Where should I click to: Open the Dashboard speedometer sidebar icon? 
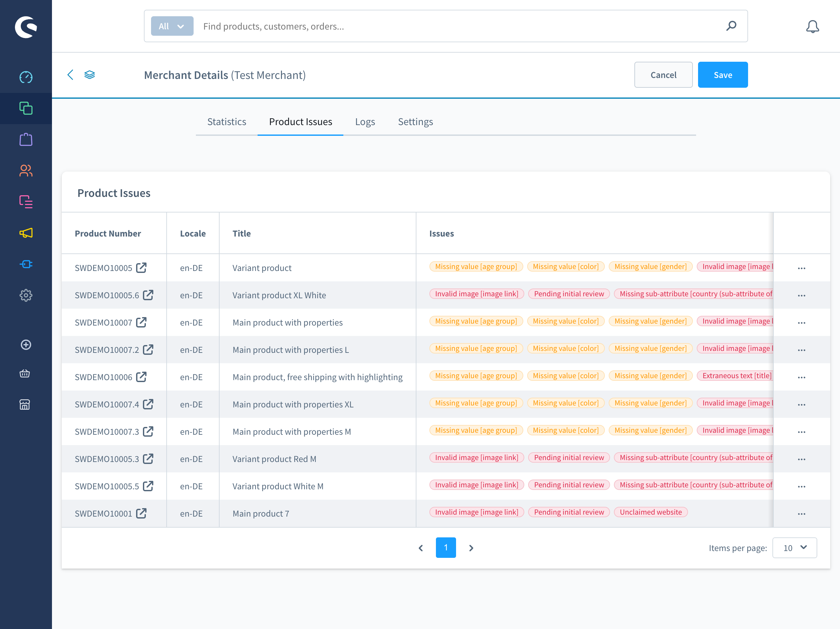pos(26,77)
